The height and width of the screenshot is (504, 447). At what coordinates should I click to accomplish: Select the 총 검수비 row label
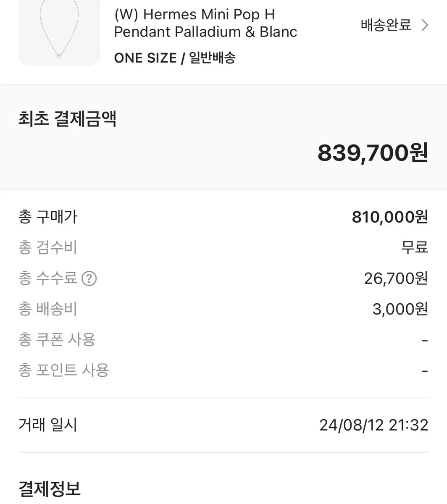48,247
